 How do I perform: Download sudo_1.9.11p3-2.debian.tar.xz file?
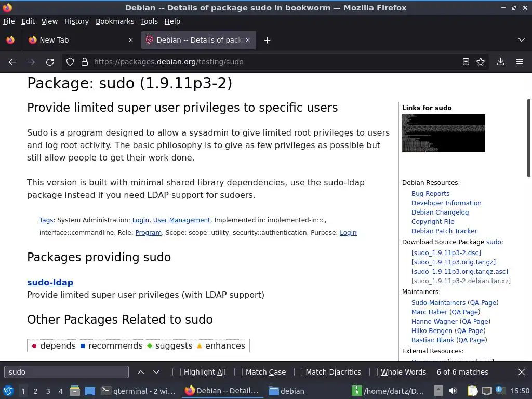461,281
